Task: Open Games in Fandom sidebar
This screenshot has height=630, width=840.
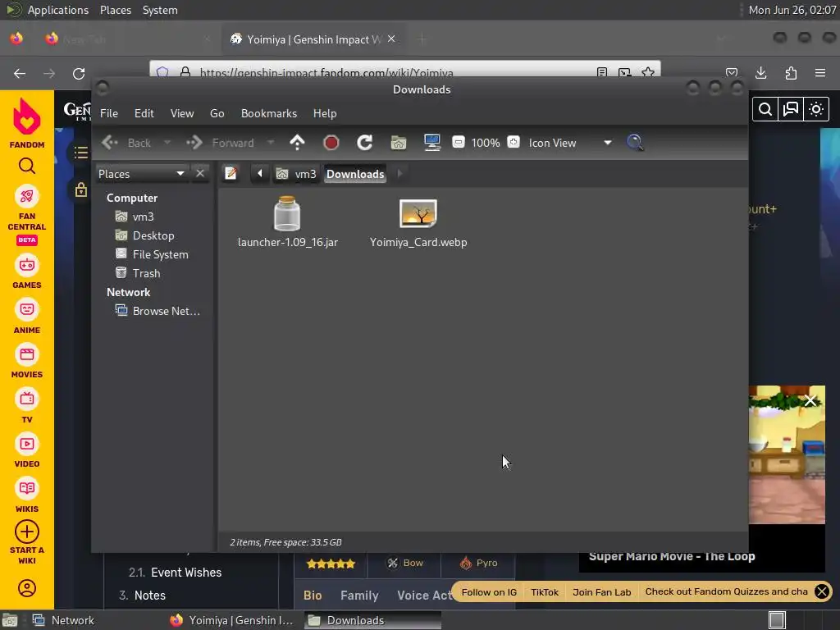Action: (27, 272)
